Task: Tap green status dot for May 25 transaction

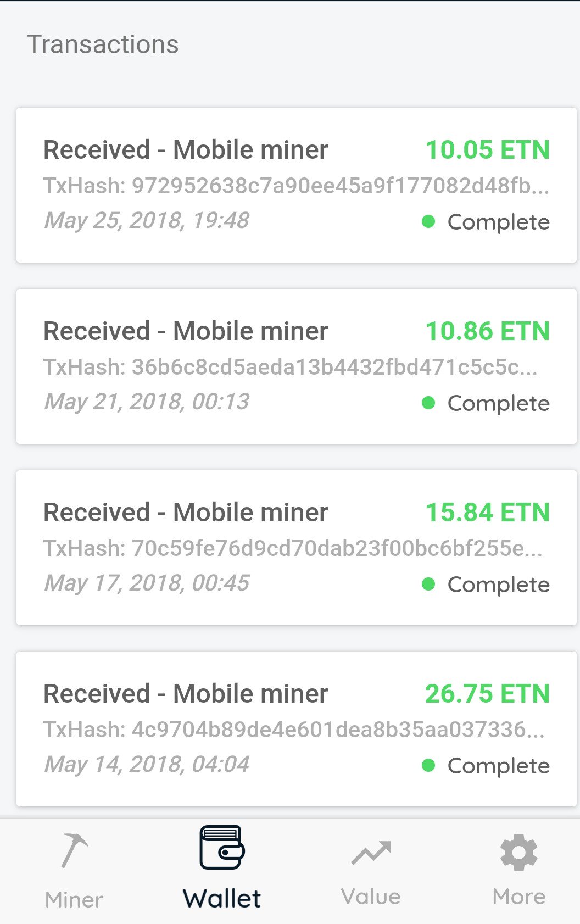Action: point(428,222)
